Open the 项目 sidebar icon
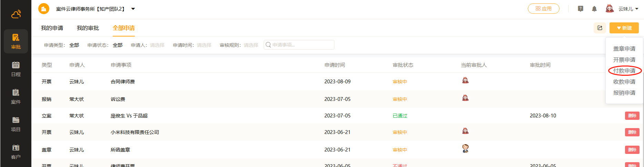This screenshot has height=167, width=644. coord(16,124)
